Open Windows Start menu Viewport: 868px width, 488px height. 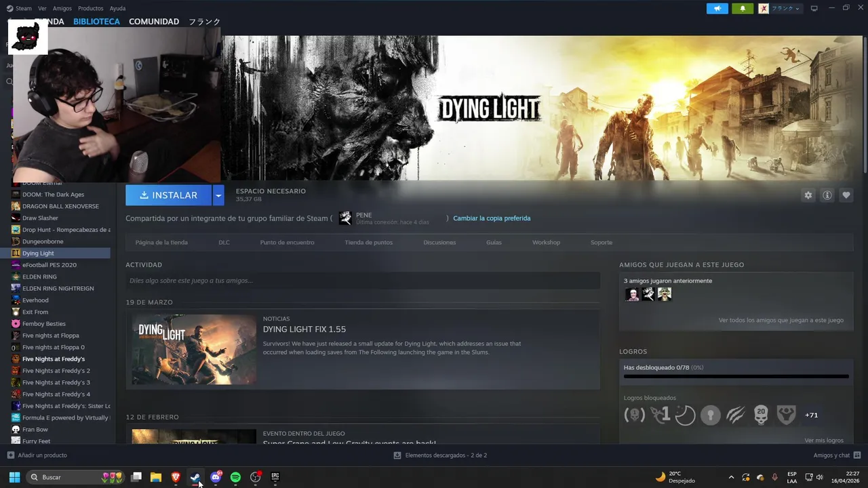pyautogui.click(x=14, y=477)
